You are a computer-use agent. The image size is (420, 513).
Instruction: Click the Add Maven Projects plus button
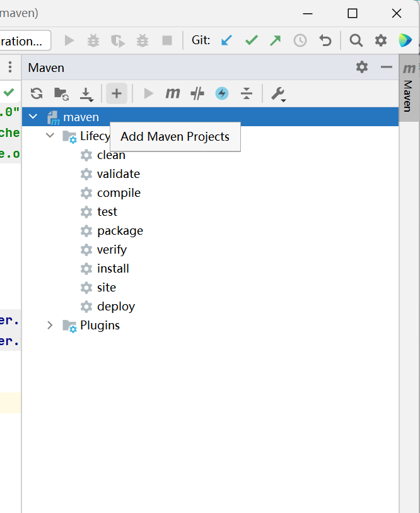117,93
